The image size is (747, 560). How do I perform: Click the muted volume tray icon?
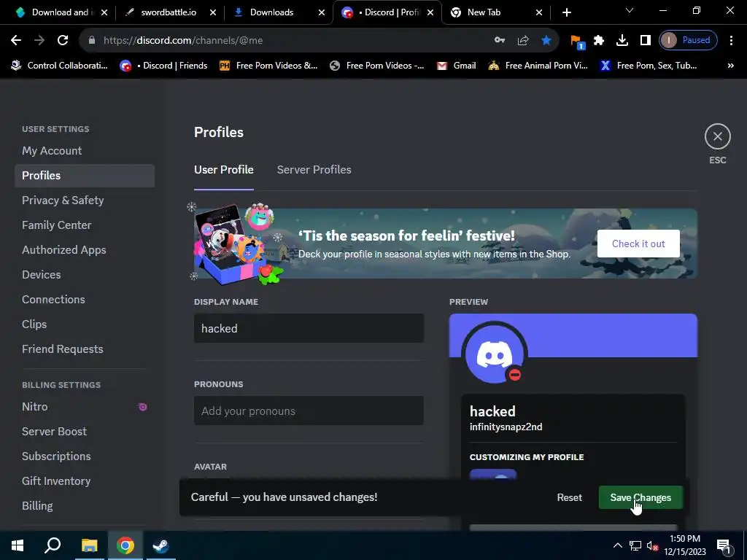click(652, 545)
